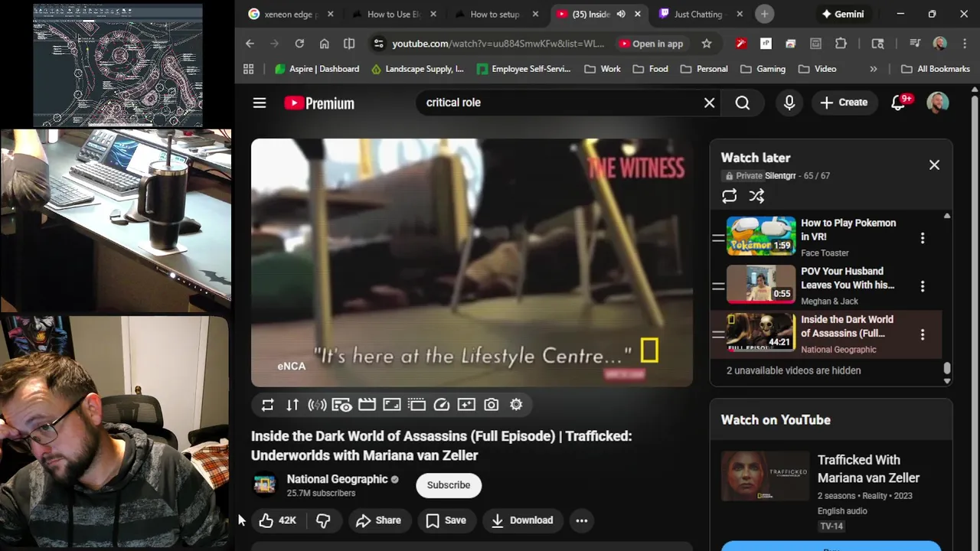
Task: Expand hidden bookmarks chevron
Action: 874,69
